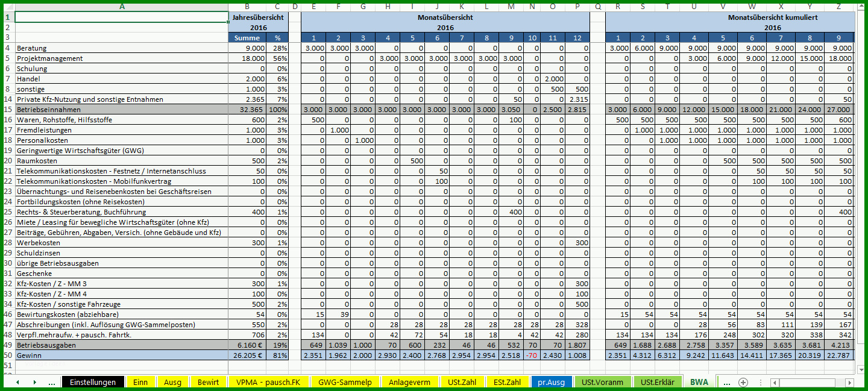This screenshot has height=391, width=868.
Task: Click the Select All corner triangle
Action: pyautogui.click(x=8, y=7)
